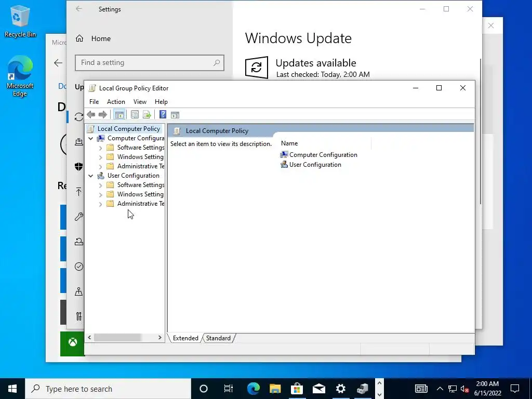The height and width of the screenshot is (399, 532).
Task: Open Task View on the taskbar
Action: [x=229, y=389]
